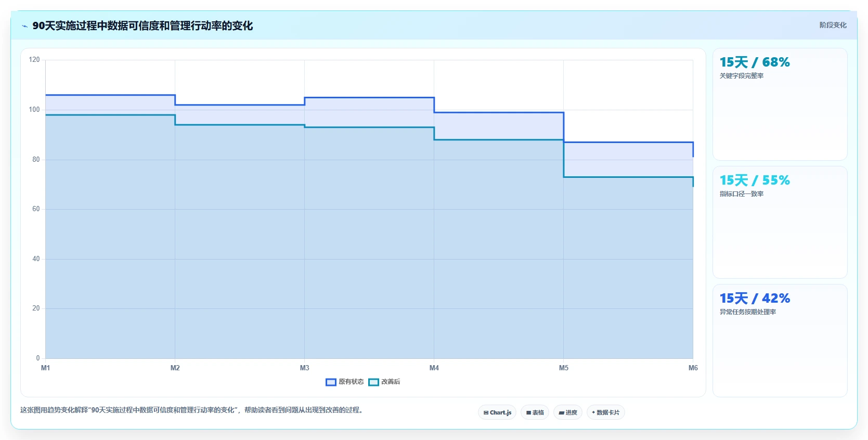Image resolution: width=868 pixels, height=440 pixels.
Task: Click the M5 x-axis label
Action: [564, 368]
